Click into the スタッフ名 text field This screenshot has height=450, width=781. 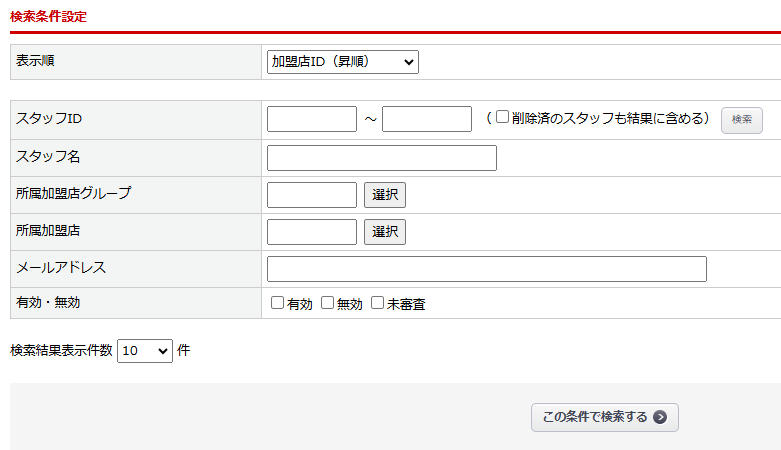click(x=382, y=158)
